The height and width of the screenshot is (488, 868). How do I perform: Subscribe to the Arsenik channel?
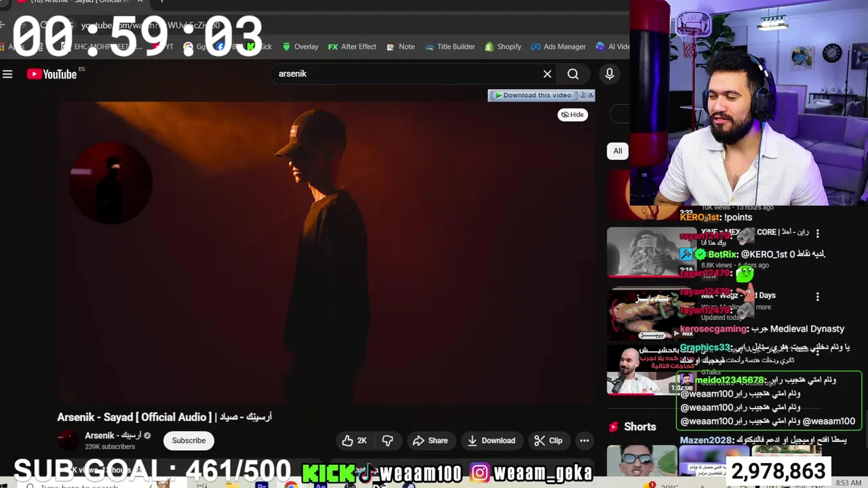[189, 441]
